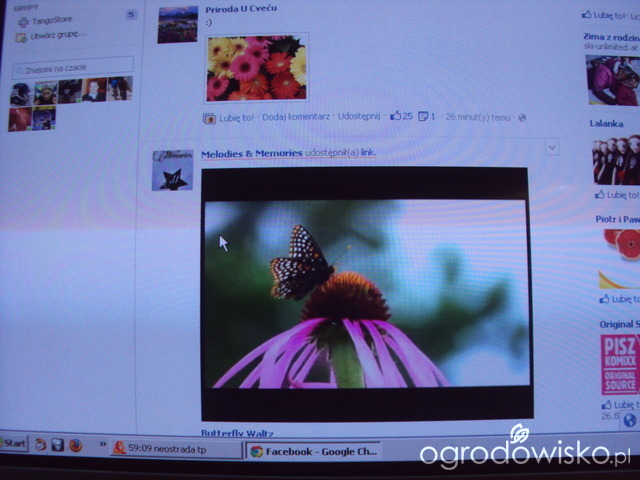Click Dodaj komentarz on flower post
The height and width of the screenshot is (480, 640).
coord(296,117)
